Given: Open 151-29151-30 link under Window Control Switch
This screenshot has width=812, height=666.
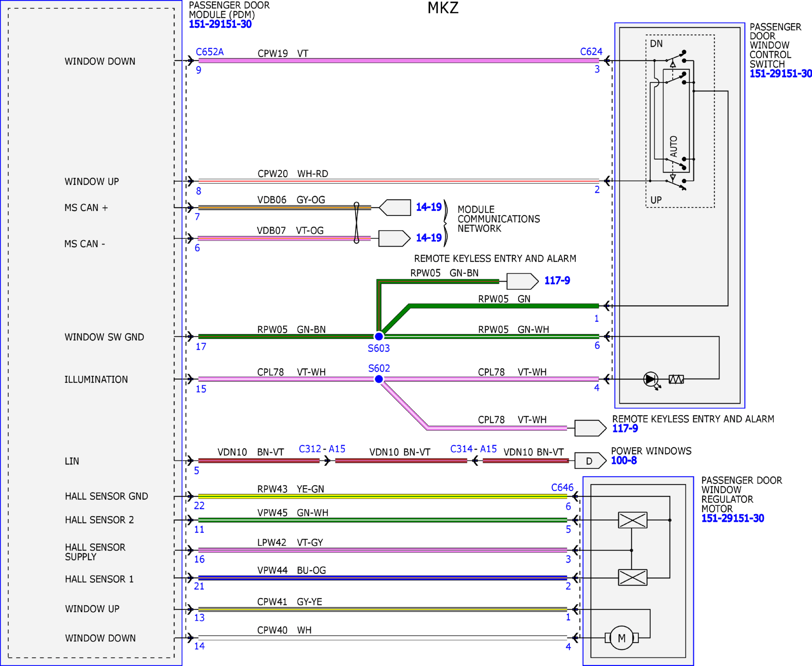Looking at the screenshot, I should (x=780, y=74).
